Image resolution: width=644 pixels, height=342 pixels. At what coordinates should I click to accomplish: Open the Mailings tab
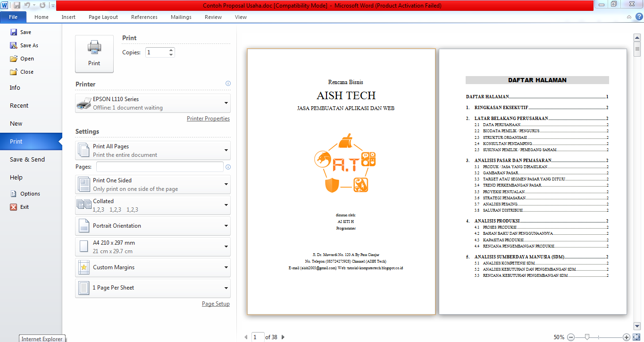181,17
